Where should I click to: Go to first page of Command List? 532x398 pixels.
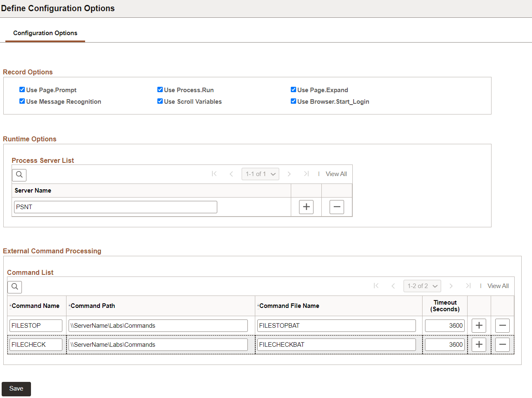[376, 286]
